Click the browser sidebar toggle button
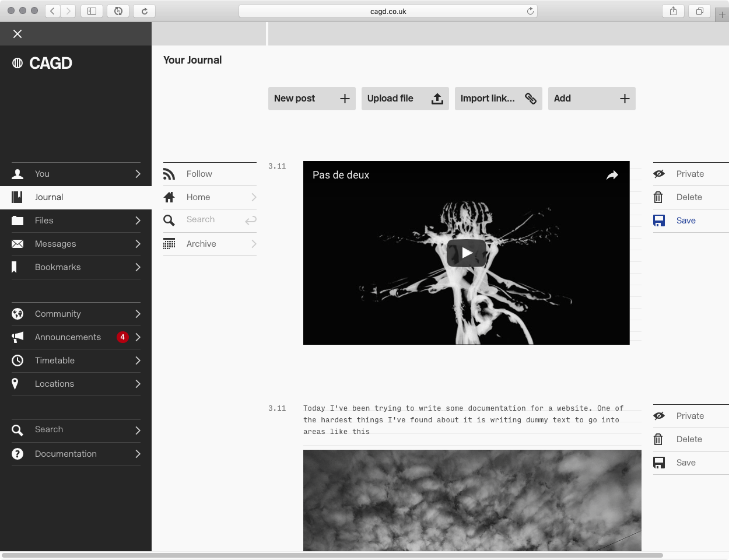729x560 pixels. (x=92, y=11)
